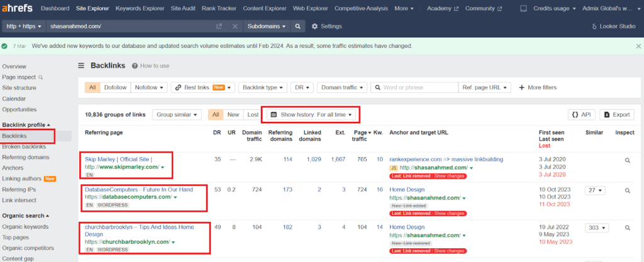
Task: Open Similar 27 dropdown
Action: pos(595,190)
